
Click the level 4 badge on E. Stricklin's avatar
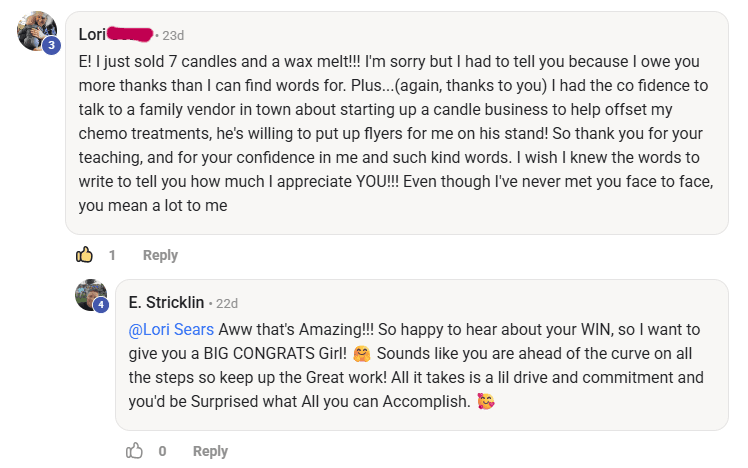pos(101,305)
